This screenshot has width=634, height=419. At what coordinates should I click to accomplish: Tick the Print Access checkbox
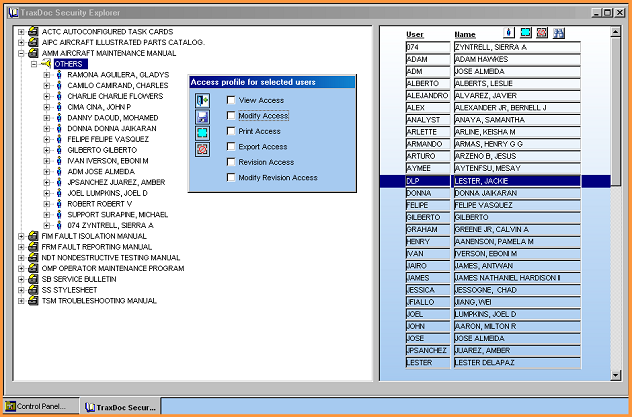pos(231,132)
